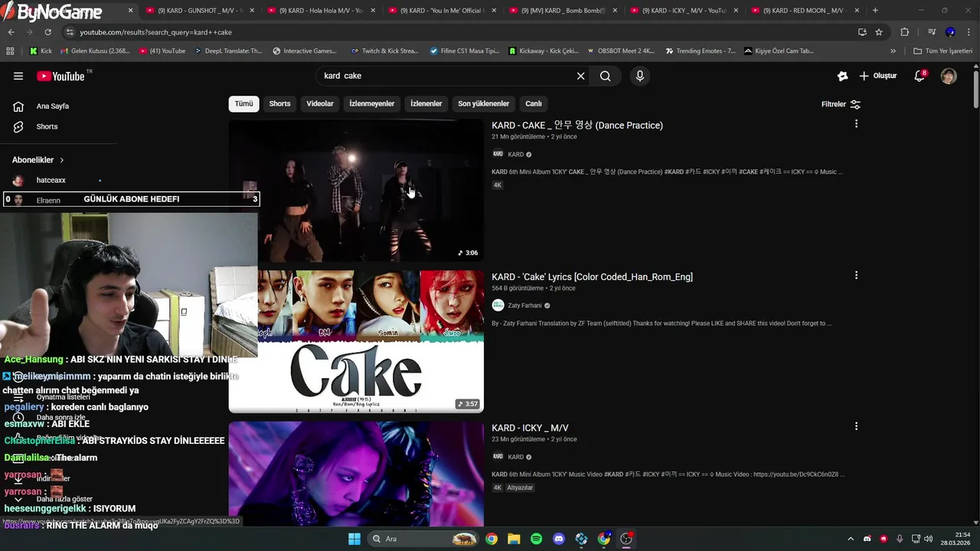Viewport: 980px width, 551px height.
Task: Select the Son yüklenenler filter chip
Action: [x=483, y=104]
